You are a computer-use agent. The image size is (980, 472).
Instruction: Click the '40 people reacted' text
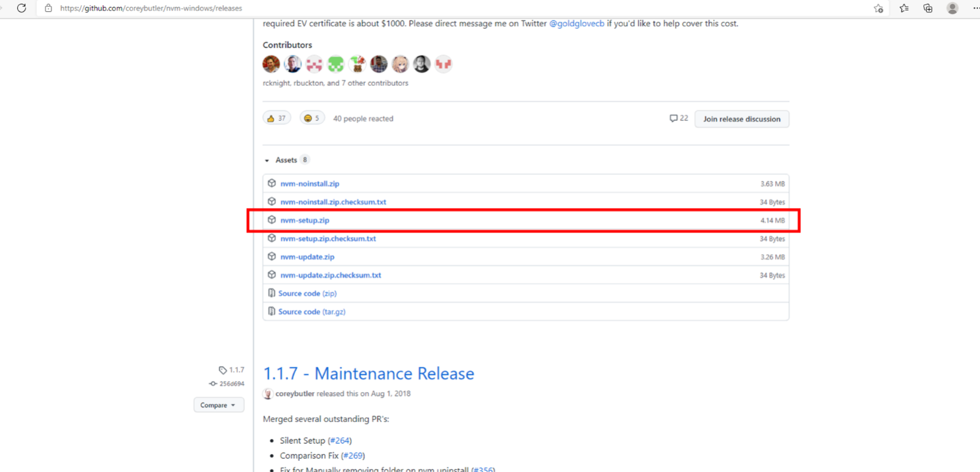point(363,119)
